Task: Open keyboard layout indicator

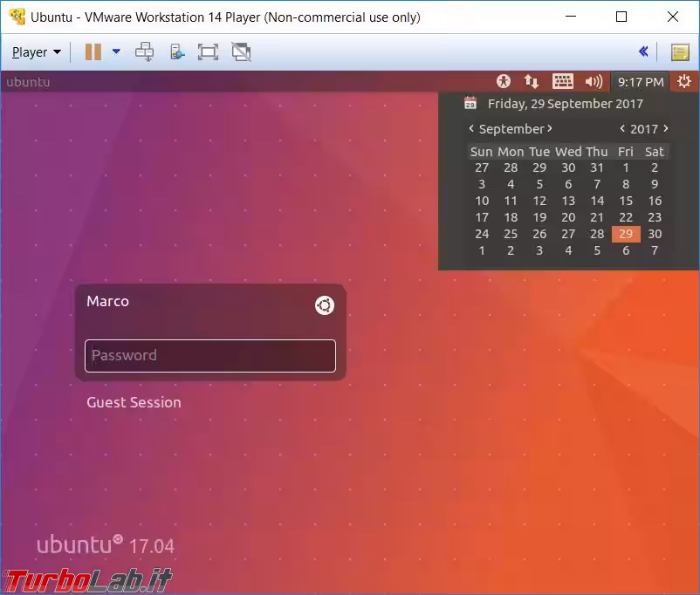Action: (562, 82)
